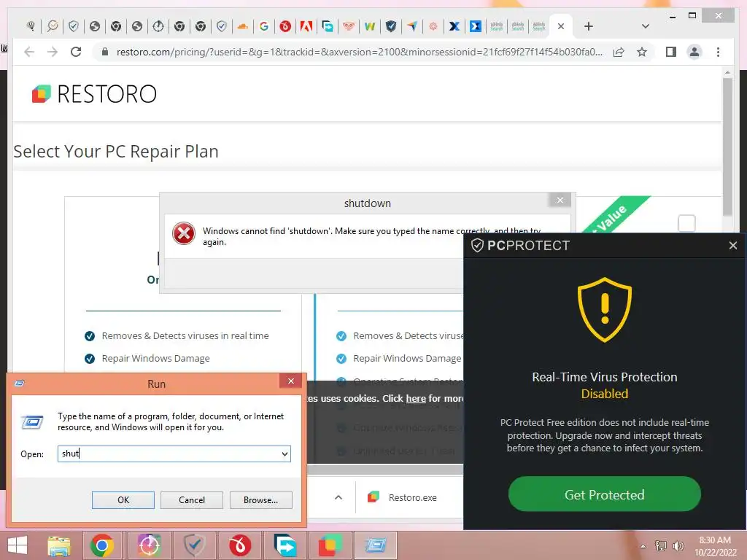Open the paper plane icon tab
This screenshot has height=560, width=747.
[412, 27]
